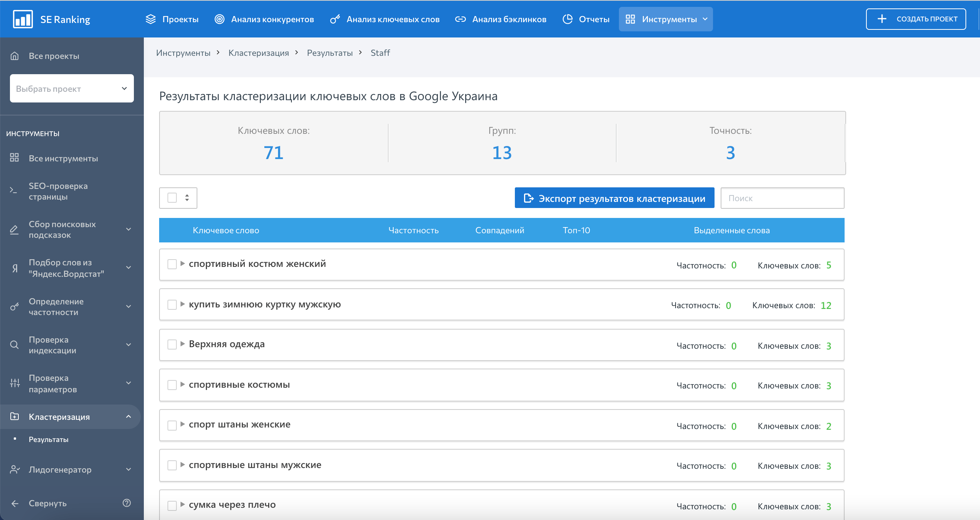Collapse the Кластеризация sidebar section chevron
Image resolution: width=980 pixels, height=520 pixels.
click(x=129, y=416)
